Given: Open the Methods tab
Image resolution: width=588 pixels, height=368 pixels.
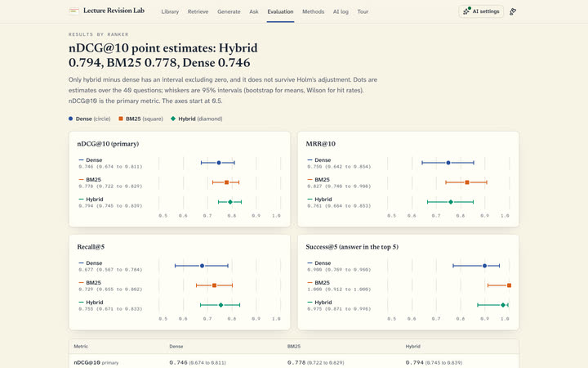Looking at the screenshot, I should (313, 11).
